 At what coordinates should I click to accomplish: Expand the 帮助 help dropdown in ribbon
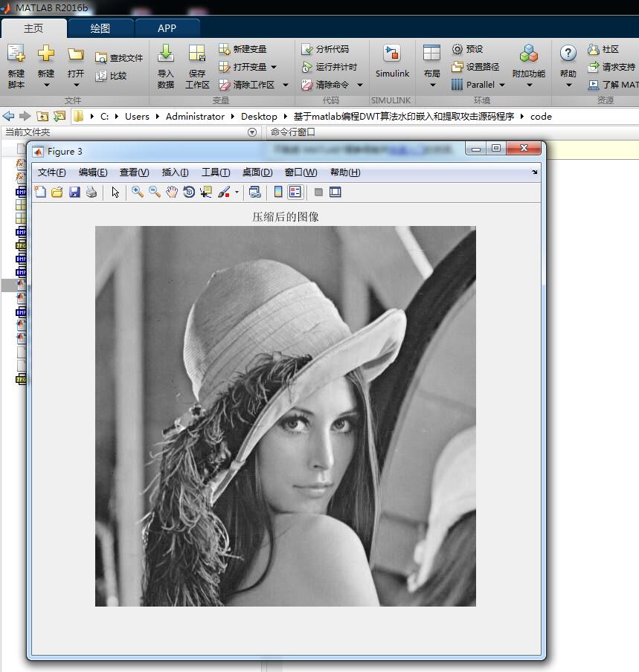(568, 85)
